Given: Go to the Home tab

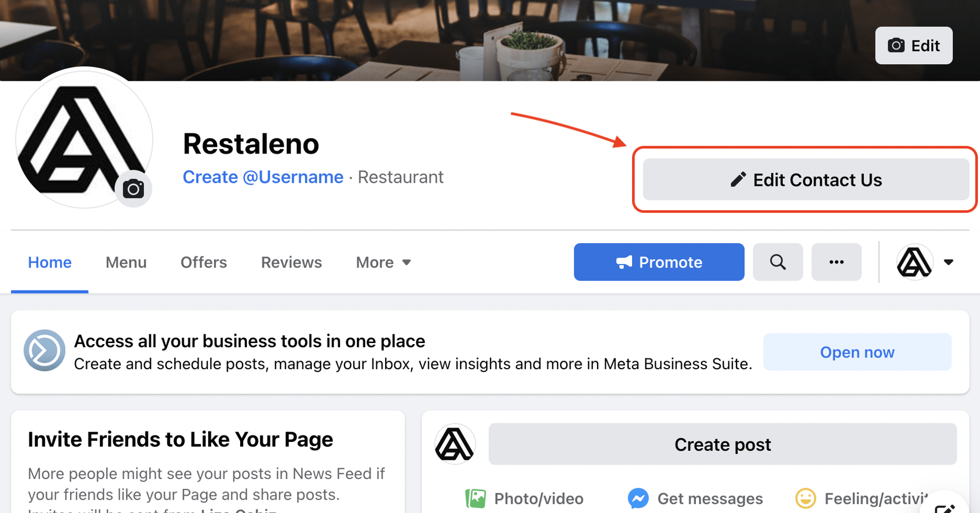Looking at the screenshot, I should click(49, 262).
